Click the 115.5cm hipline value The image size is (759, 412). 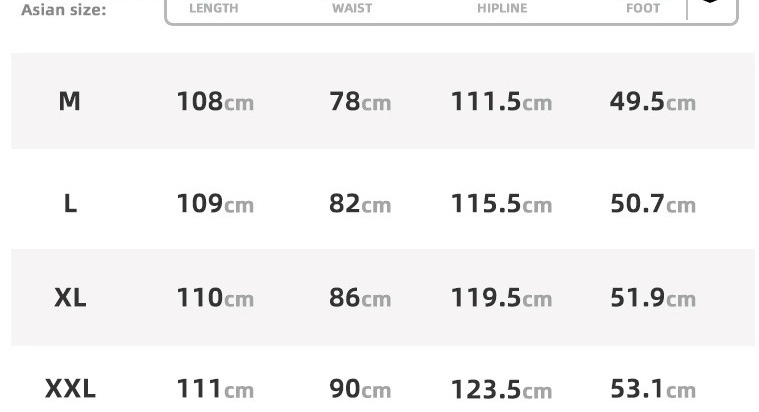point(501,204)
